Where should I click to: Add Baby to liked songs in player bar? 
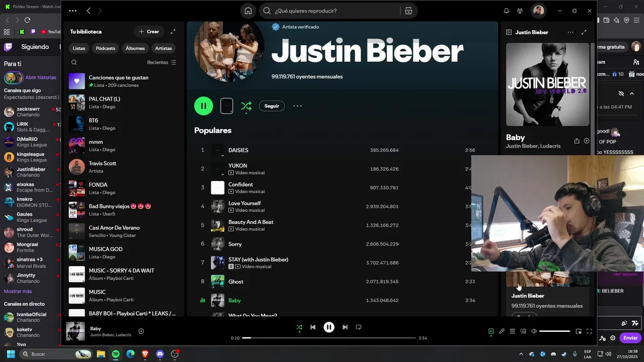(x=141, y=331)
